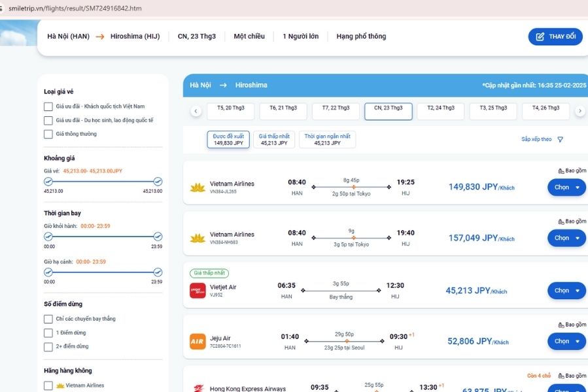
Task: Choose Giá thấp nhất 45,213 JPY sort option
Action: [274, 139]
